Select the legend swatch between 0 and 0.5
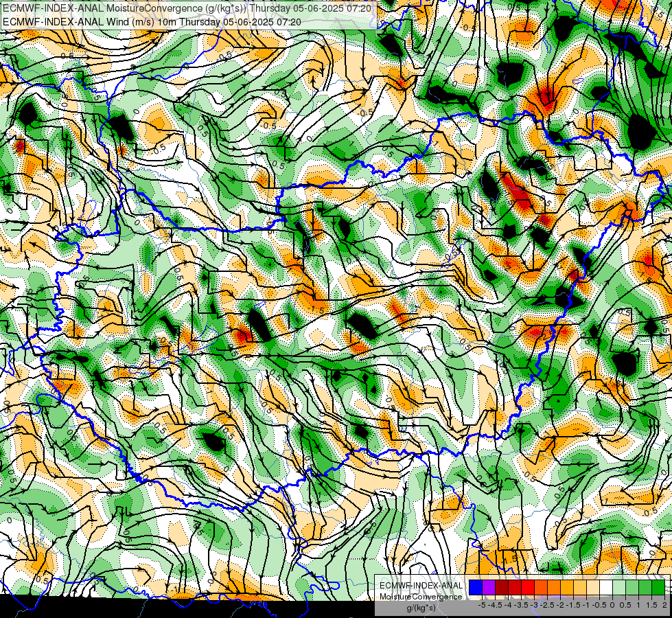 pos(619,588)
